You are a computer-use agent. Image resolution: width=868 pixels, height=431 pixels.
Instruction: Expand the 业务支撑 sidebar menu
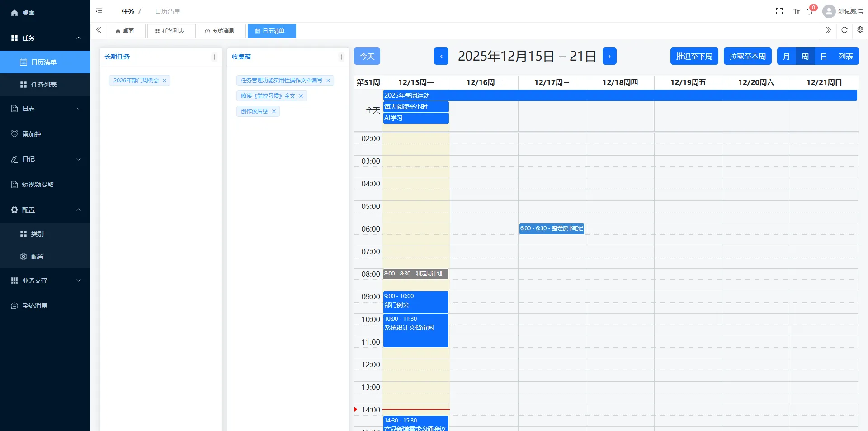click(x=45, y=280)
